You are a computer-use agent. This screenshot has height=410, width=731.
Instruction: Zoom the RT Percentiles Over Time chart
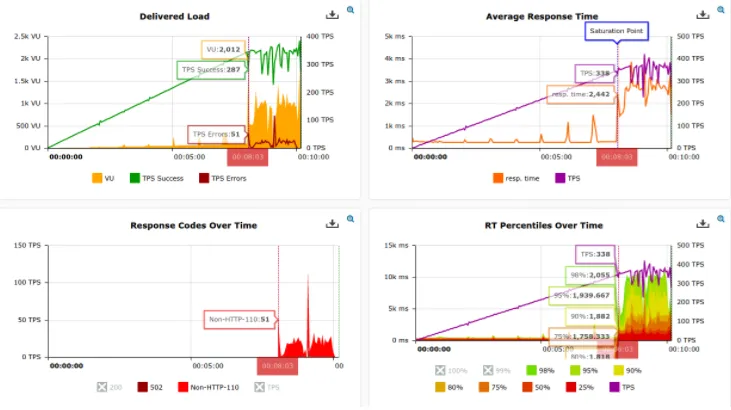(722, 219)
